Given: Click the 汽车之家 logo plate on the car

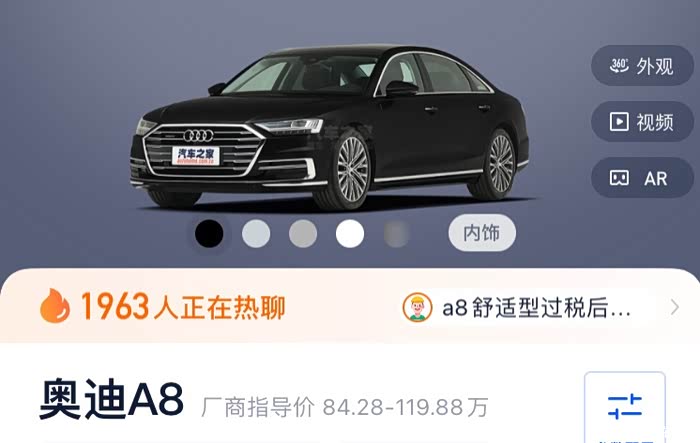Looking at the screenshot, I should 196,155.
